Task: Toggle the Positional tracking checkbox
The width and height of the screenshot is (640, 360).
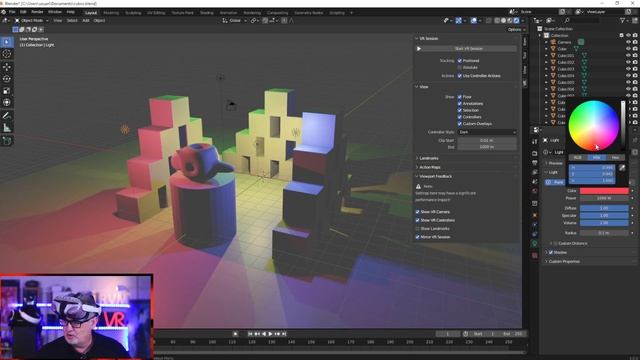Action: [460, 60]
